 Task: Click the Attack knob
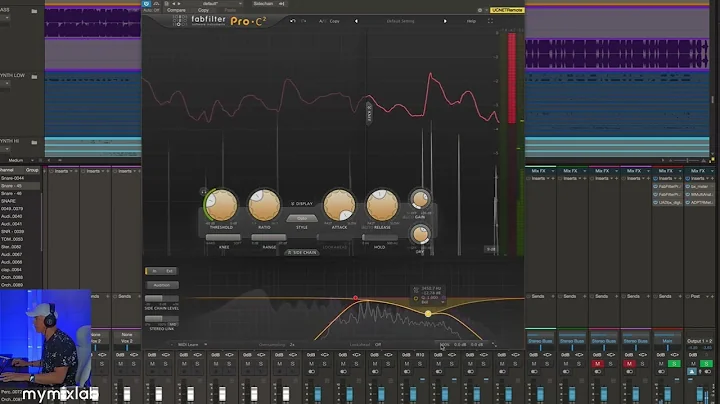coord(339,205)
